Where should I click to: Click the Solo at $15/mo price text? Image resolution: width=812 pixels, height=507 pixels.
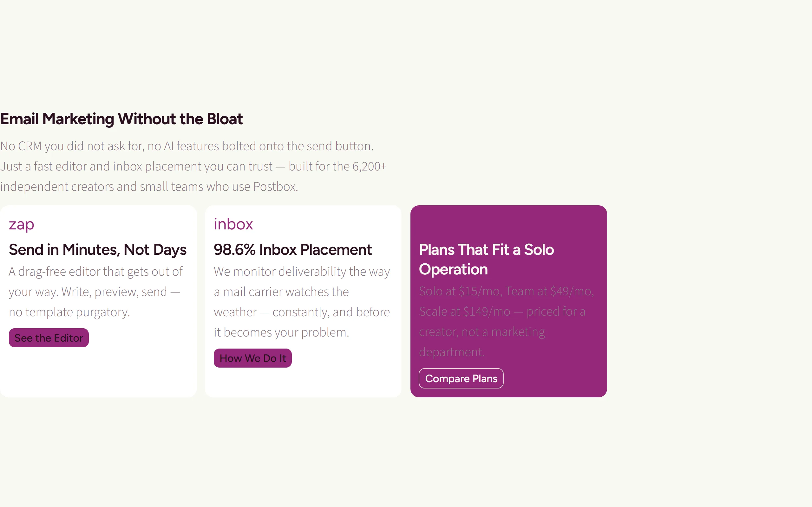[461, 292]
